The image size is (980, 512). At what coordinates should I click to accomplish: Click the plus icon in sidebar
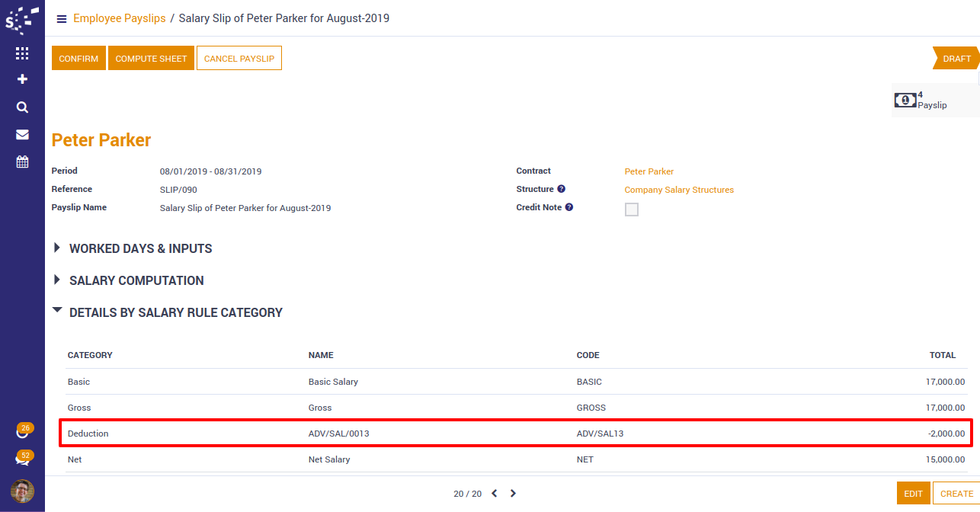(x=22, y=79)
